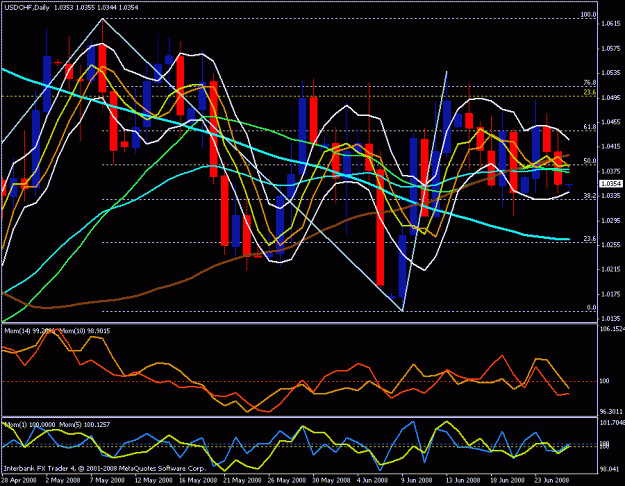Click the 1.0255 price axis label
The image size is (625, 486).
[x=610, y=245]
